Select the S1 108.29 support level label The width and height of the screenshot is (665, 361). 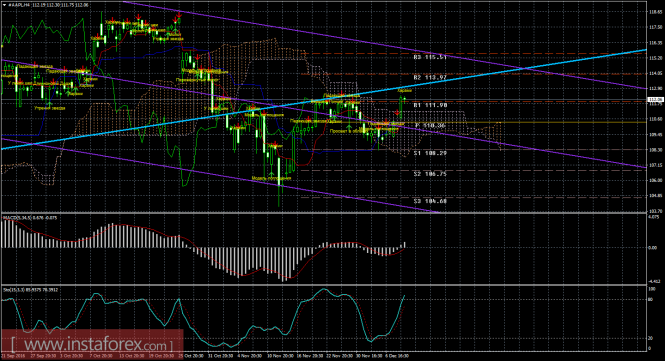[430, 153]
